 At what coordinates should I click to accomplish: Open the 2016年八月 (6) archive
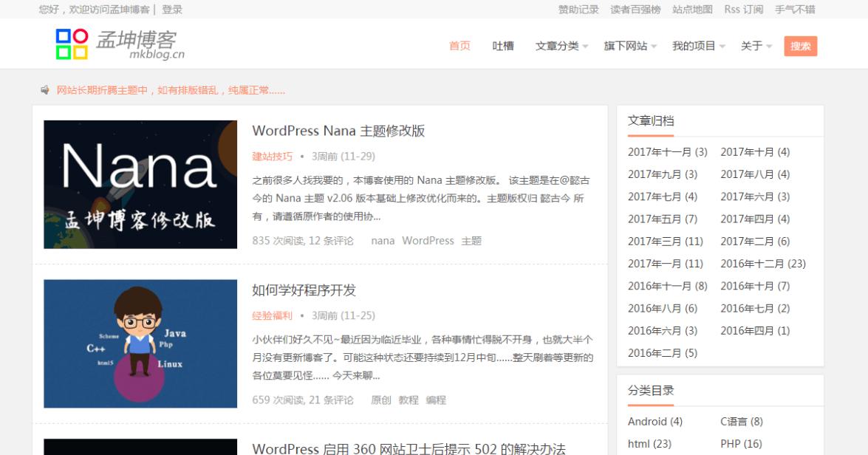(663, 308)
